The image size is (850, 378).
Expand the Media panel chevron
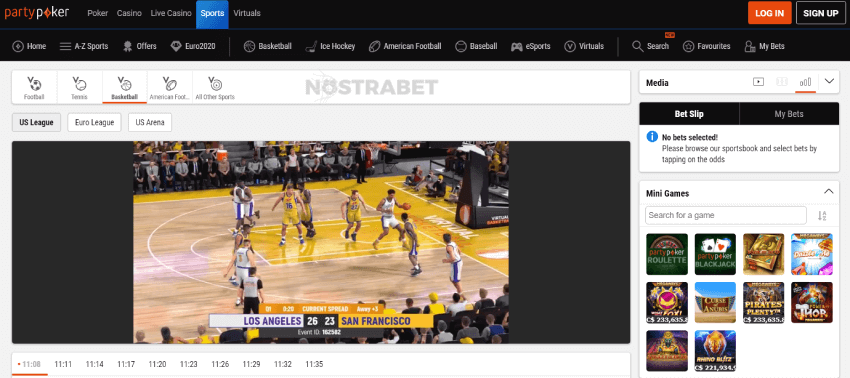click(829, 82)
